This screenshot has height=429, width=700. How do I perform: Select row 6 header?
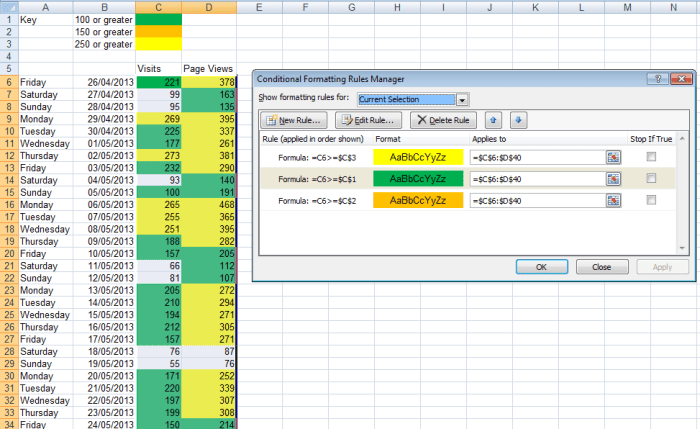8,82
